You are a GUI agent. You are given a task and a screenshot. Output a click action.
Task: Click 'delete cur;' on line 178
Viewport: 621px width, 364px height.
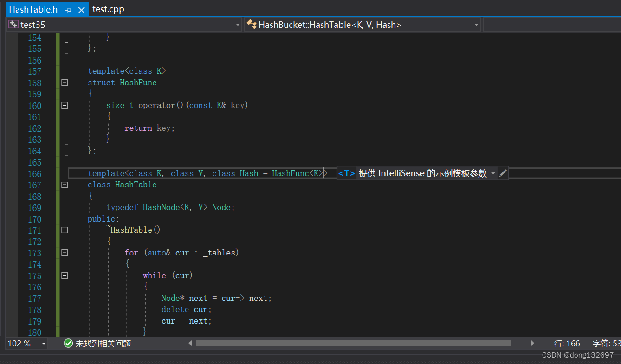coord(186,309)
